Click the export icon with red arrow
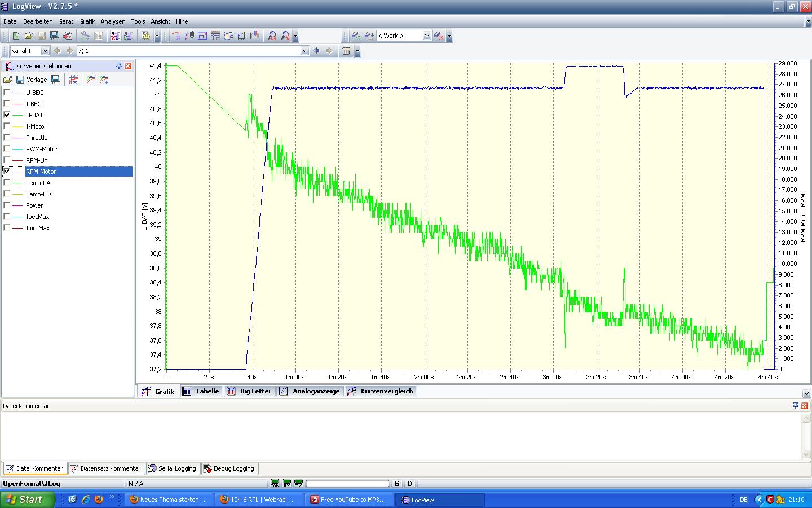This screenshot has width=812, height=508. [x=68, y=36]
